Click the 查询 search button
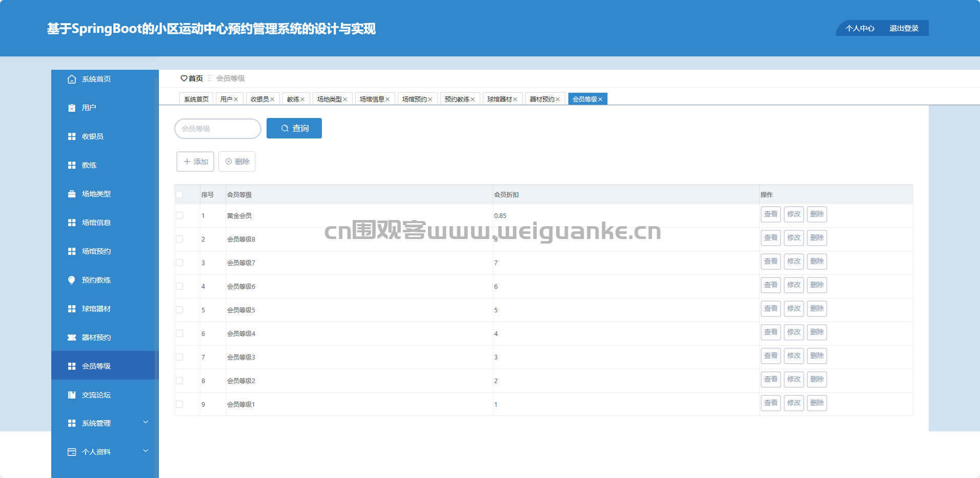980x478 pixels. (x=294, y=128)
